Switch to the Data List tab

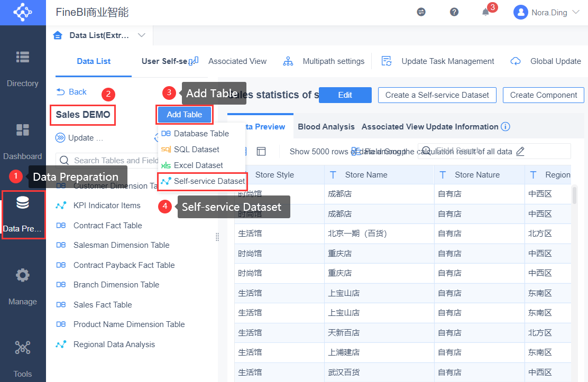pyautogui.click(x=94, y=61)
